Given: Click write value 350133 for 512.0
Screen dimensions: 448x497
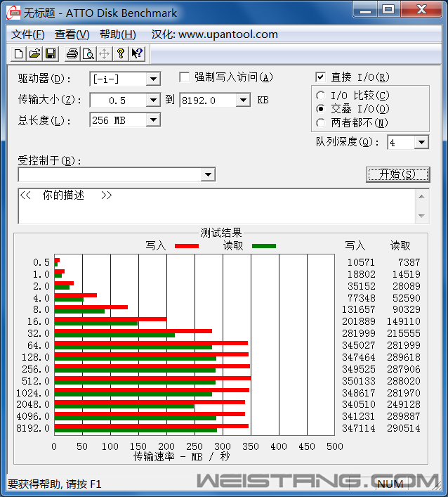Looking at the screenshot, I should click(x=359, y=381).
